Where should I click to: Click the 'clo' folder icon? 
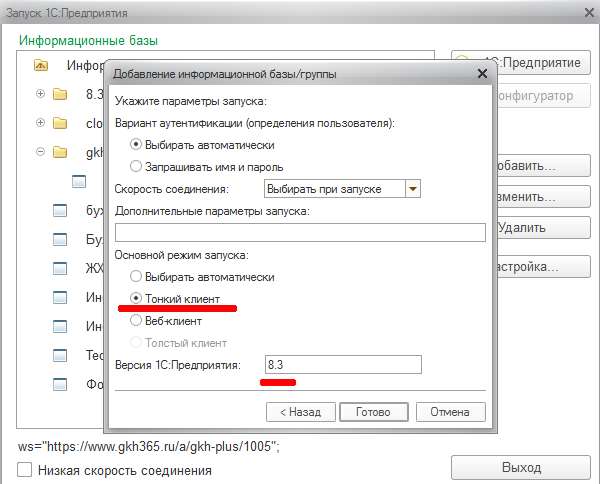(60, 123)
